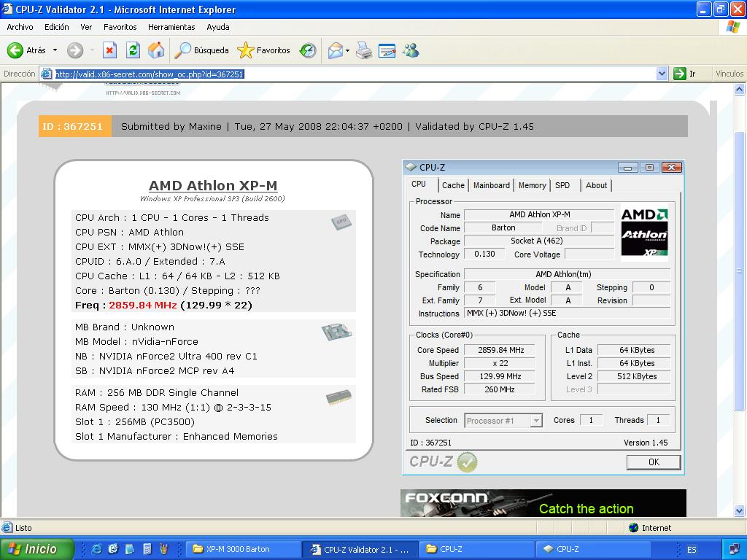Go to the Home page icon
Viewport: 747px width, 560px height.
(156, 50)
